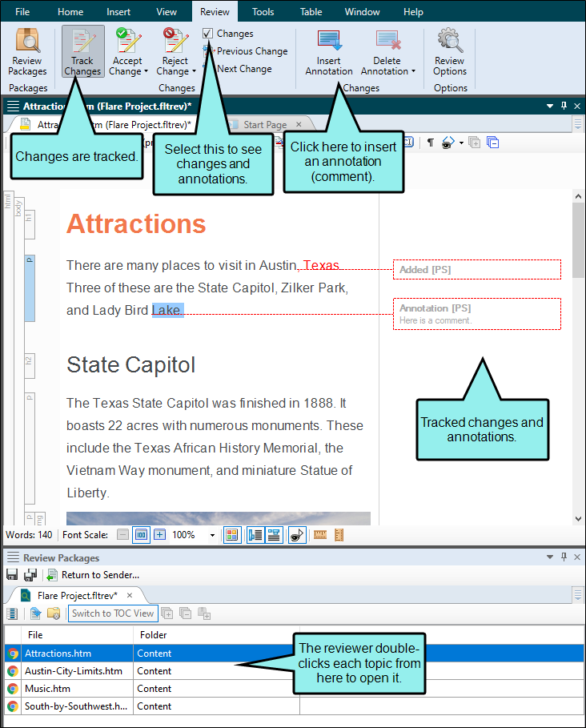Click the folder settings icon in Review Packages
586x728 pixels.
(x=54, y=613)
